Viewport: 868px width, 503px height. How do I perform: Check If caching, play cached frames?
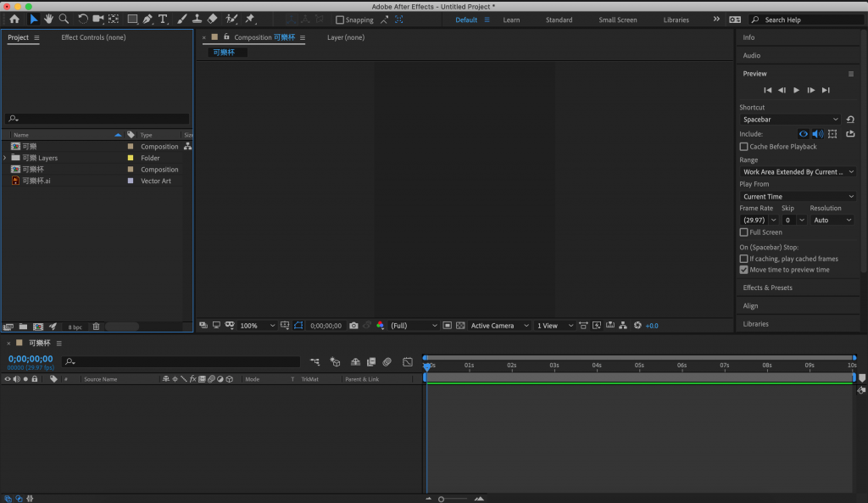[x=744, y=259]
